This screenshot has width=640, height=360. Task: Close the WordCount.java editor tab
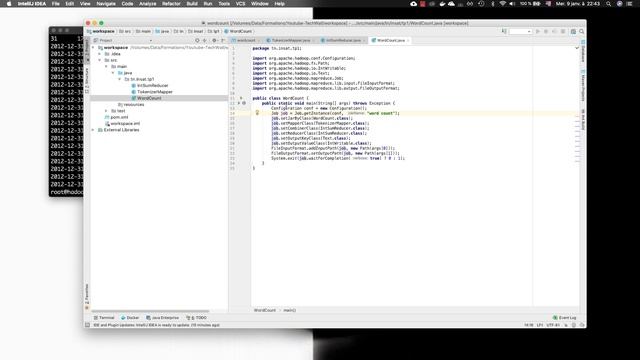[408, 40]
